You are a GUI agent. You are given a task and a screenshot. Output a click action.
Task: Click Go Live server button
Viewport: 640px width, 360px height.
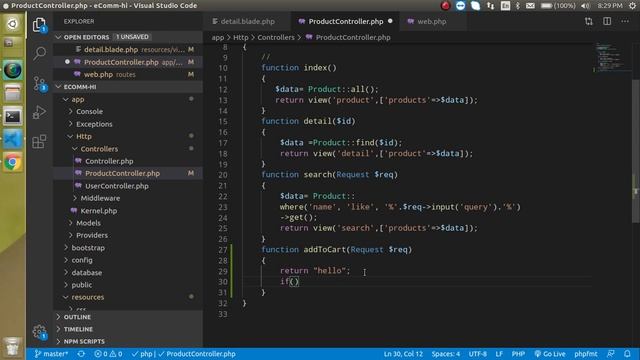550,354
